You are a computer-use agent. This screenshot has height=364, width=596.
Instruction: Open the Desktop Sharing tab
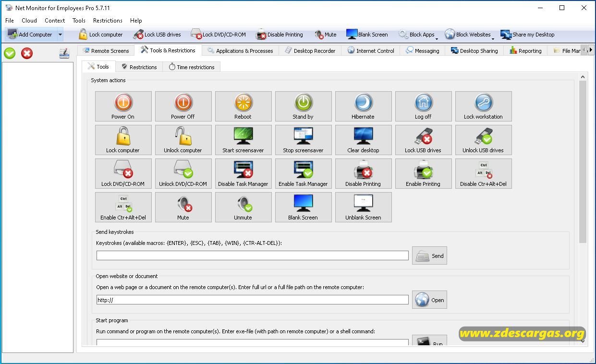pyautogui.click(x=474, y=50)
